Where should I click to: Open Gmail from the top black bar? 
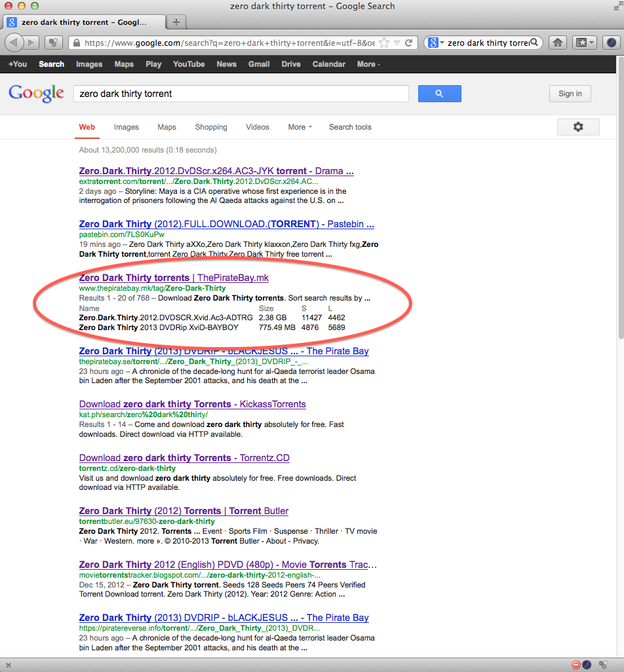pyautogui.click(x=259, y=64)
